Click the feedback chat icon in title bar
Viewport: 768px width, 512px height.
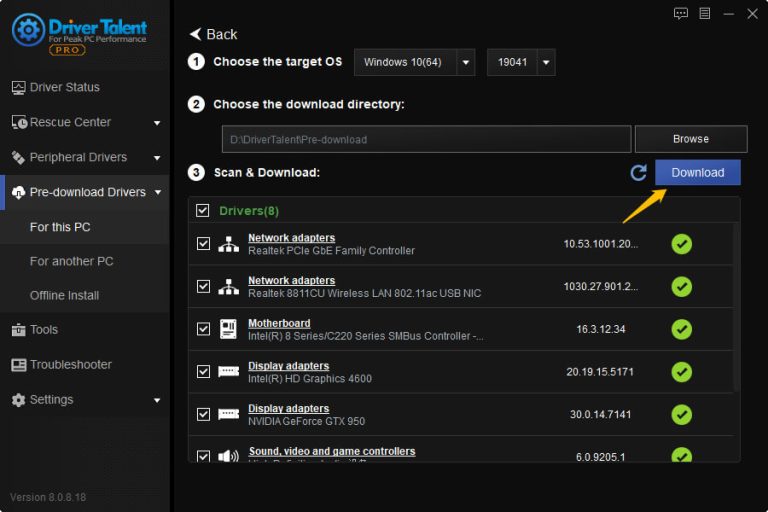681,13
